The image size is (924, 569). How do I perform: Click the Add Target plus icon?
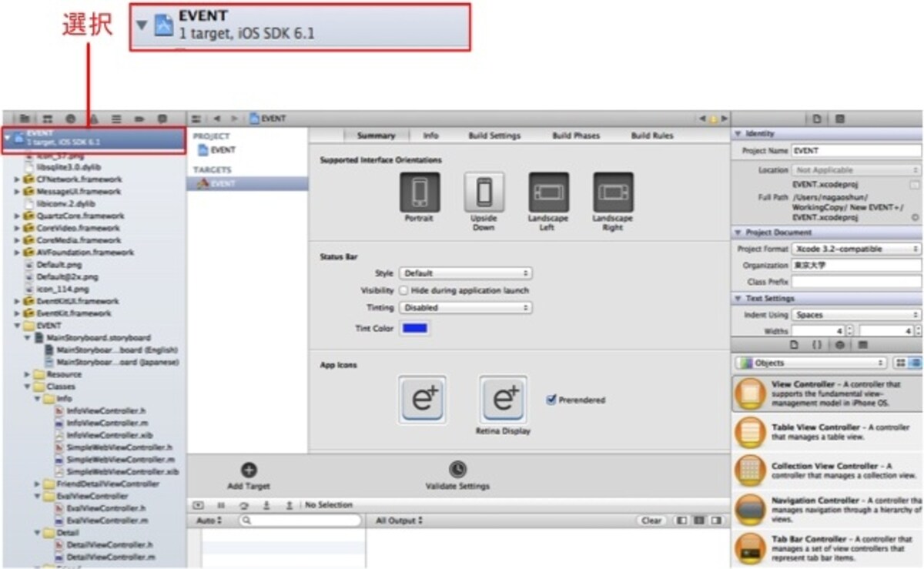click(249, 470)
